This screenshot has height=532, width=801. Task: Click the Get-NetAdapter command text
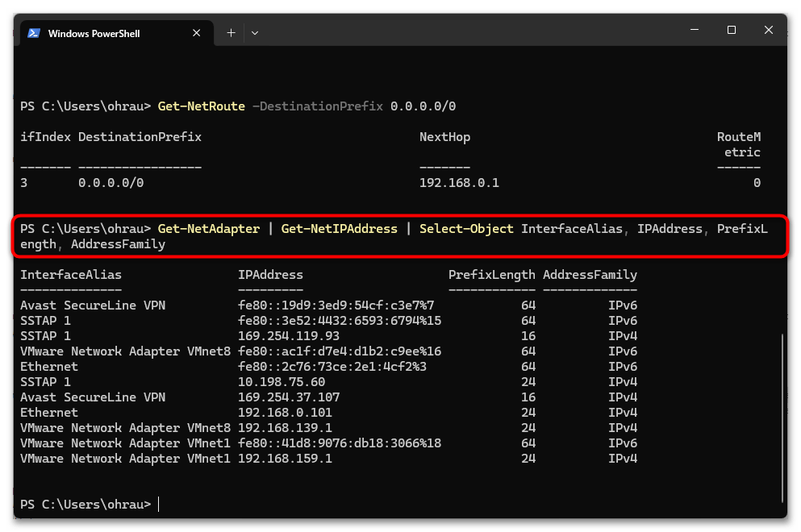click(x=208, y=229)
